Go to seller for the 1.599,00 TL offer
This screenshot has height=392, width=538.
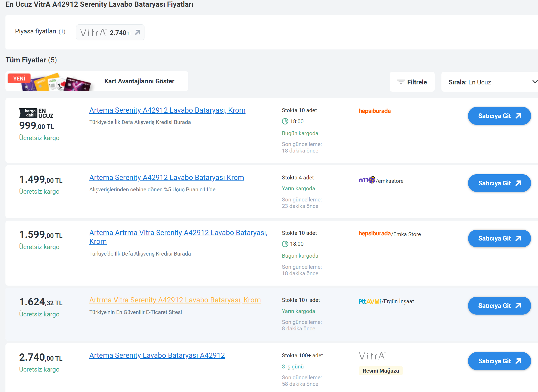pyautogui.click(x=499, y=238)
